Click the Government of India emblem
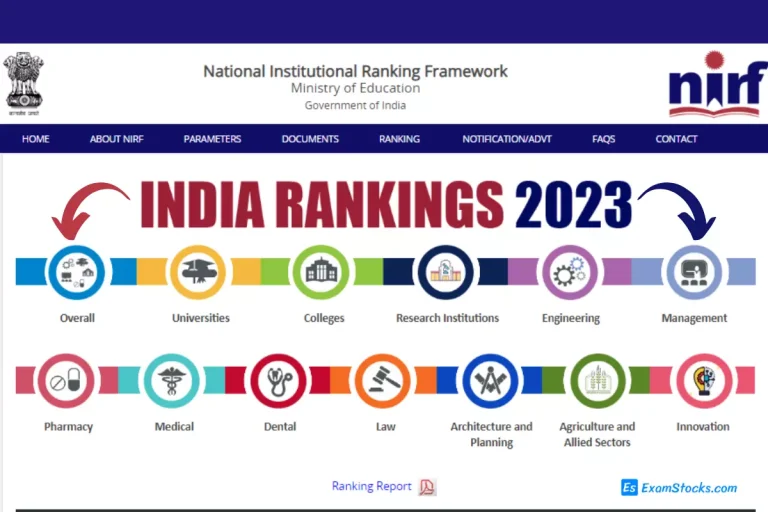This screenshot has width=768, height=512. click(x=24, y=83)
